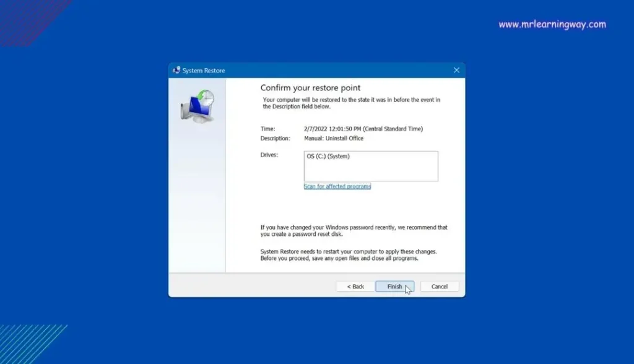Click the Confirm your restore point heading
634x364 pixels.
coord(310,88)
